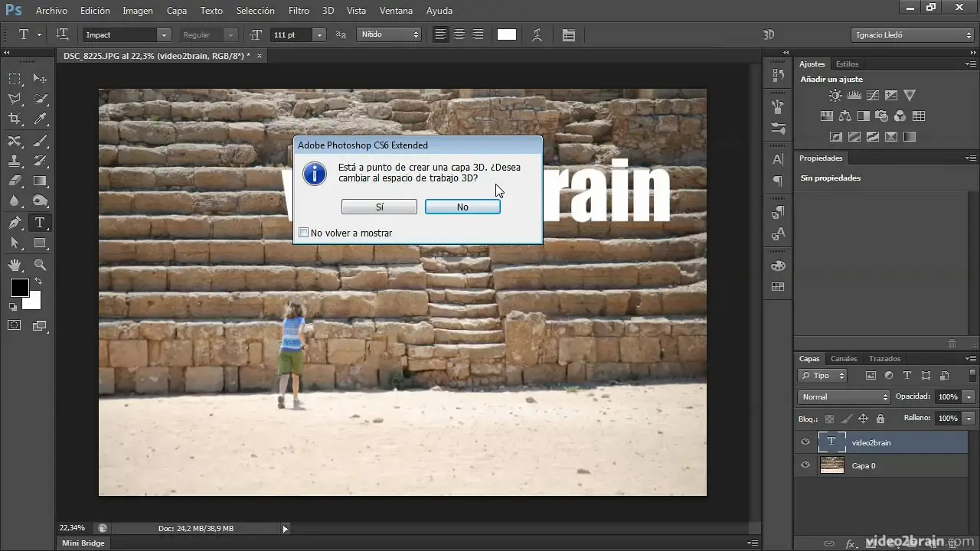Open the Opacidad dropdown arrow
Image resolution: width=980 pixels, height=551 pixels.
(969, 397)
